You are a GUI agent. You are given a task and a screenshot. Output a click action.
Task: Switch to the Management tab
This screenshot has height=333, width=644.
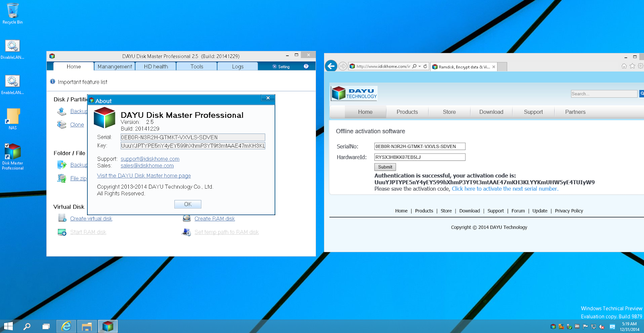(x=115, y=66)
